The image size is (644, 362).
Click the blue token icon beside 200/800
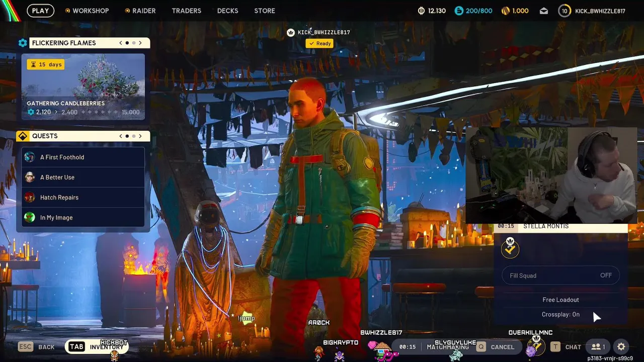click(458, 11)
